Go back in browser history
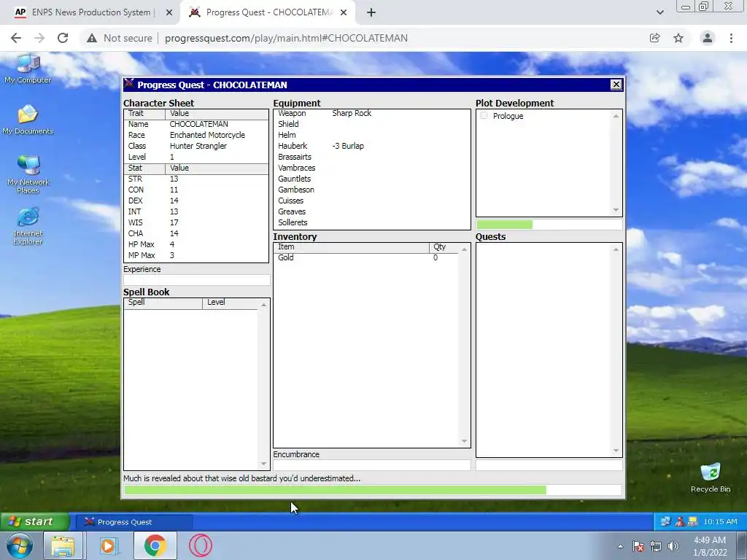The height and width of the screenshot is (560, 747). click(16, 38)
